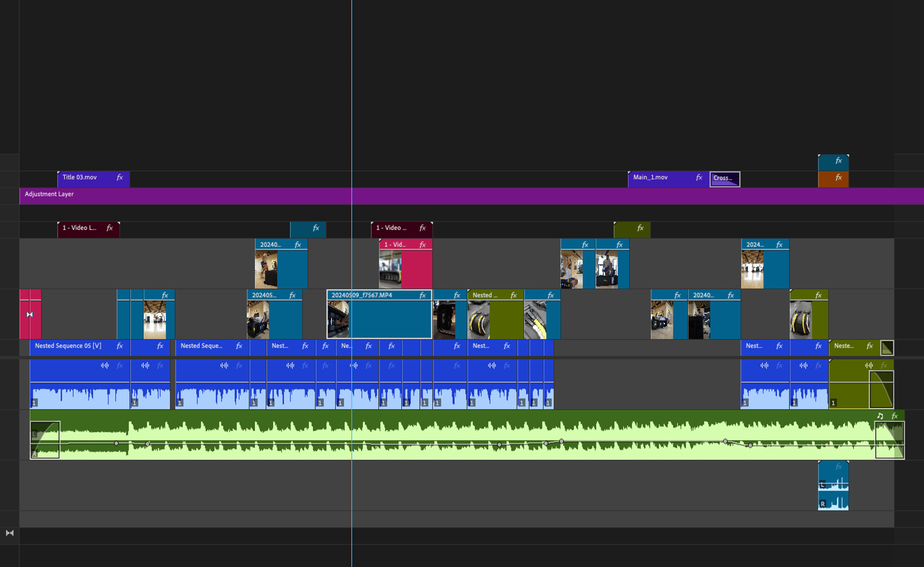
Task: Click the thumbnail of the 202405... clip
Action: tap(258, 320)
